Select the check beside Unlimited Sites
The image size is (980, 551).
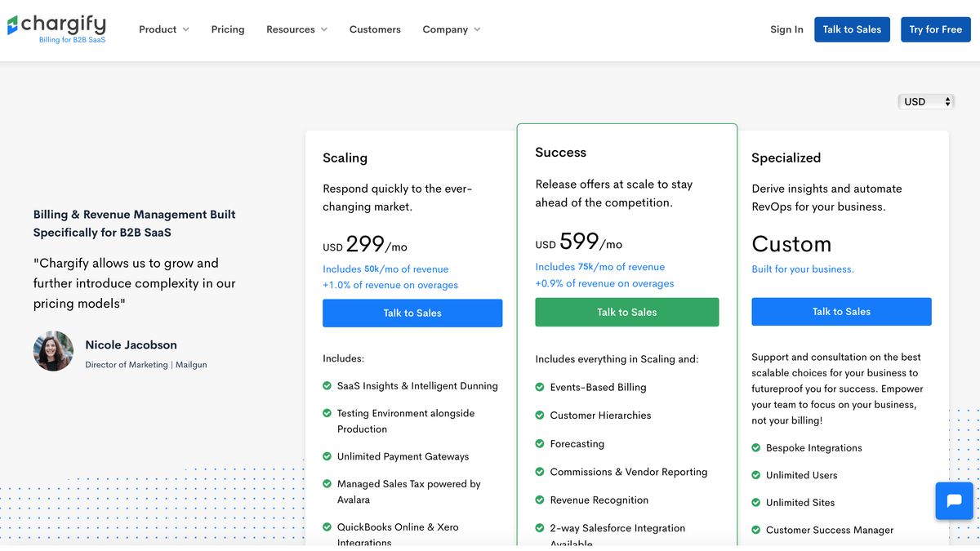[755, 503]
